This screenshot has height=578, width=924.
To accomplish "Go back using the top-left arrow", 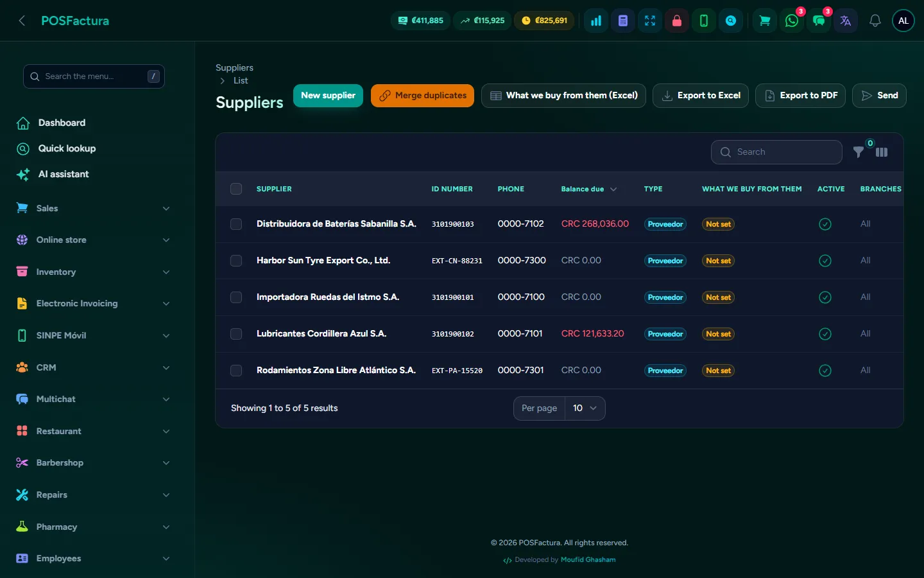I will 22,21.
